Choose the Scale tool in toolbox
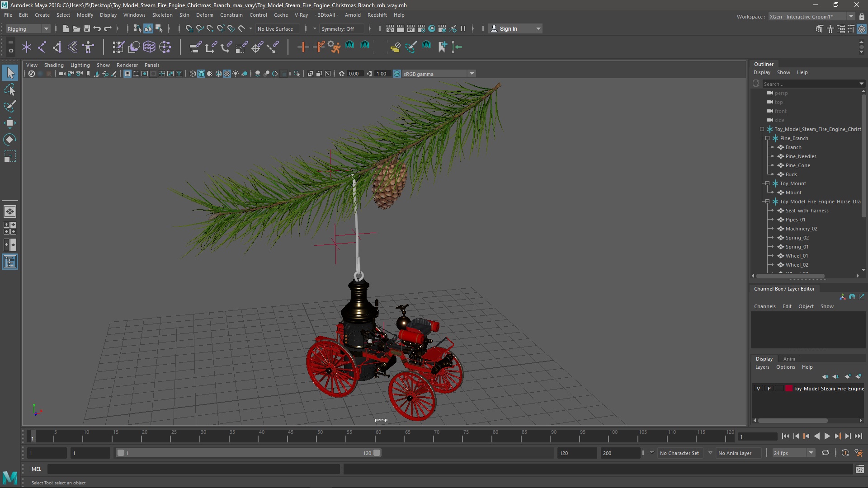868x488 pixels. point(10,156)
